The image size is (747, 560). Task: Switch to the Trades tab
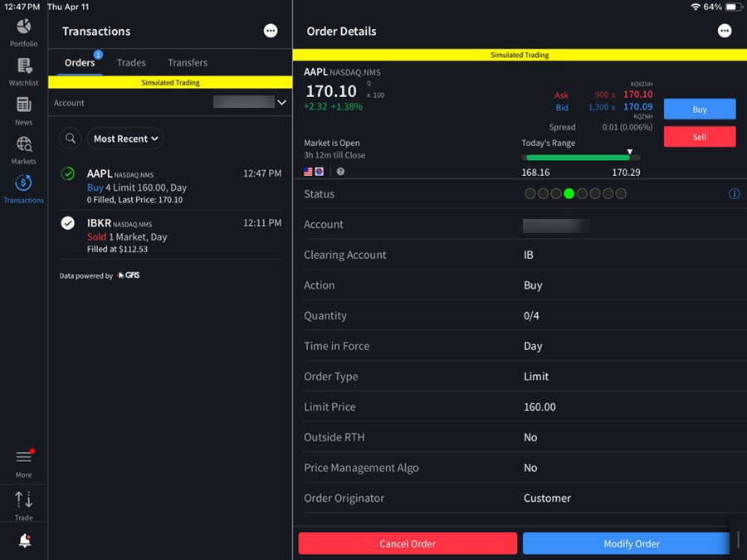[131, 62]
